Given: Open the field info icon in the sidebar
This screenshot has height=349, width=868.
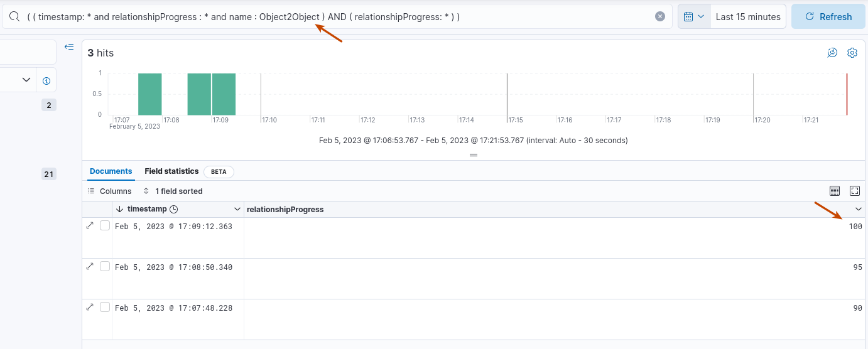Looking at the screenshot, I should 46,81.
